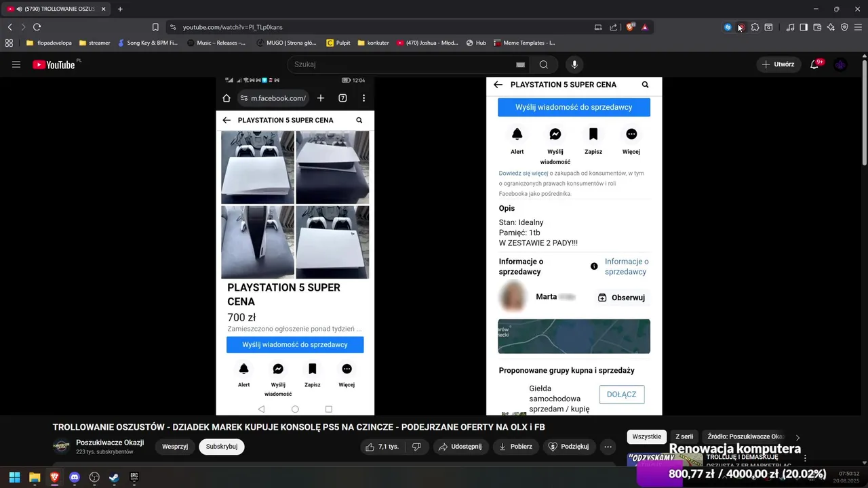
Task: Share this page via address bar icon
Action: pos(613,27)
